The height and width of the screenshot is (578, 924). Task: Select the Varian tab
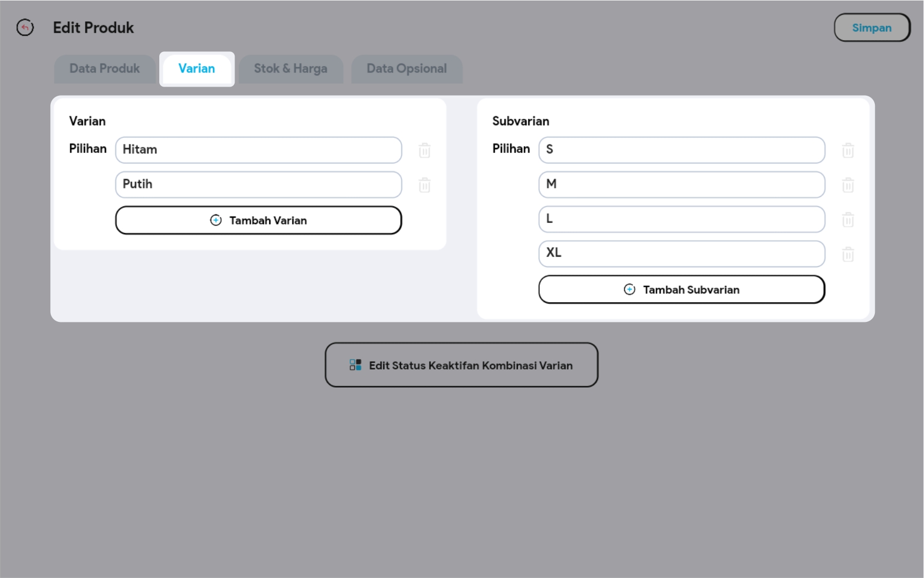[197, 68]
